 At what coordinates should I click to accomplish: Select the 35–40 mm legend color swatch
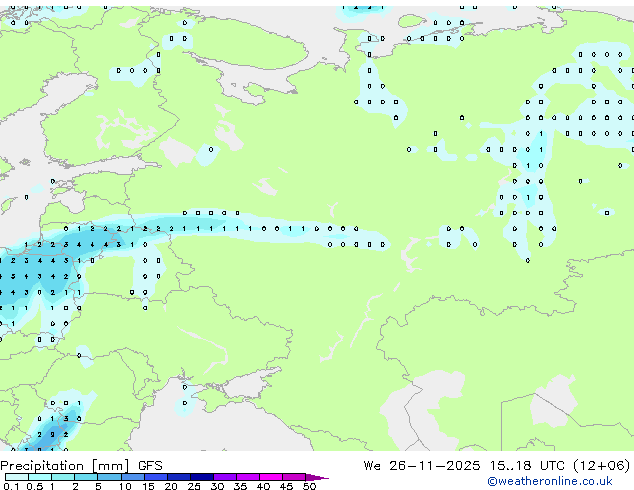247,477
